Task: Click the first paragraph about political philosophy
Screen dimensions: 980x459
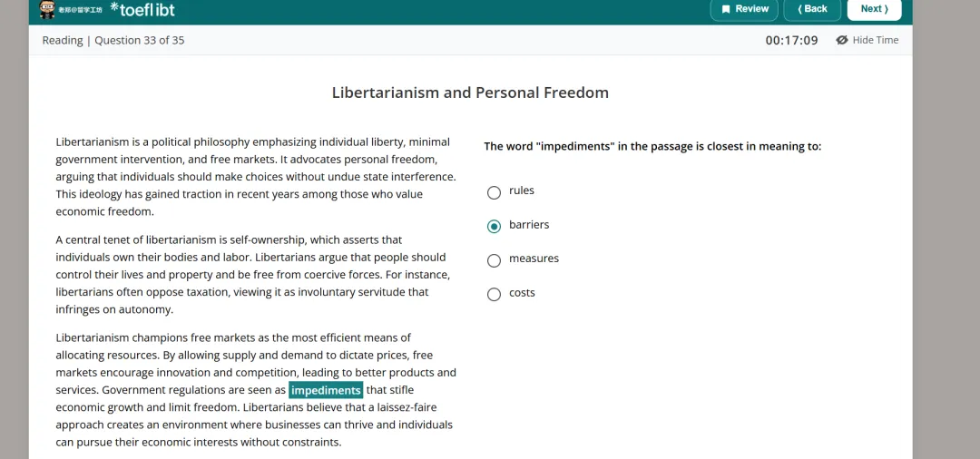Action: 254,177
